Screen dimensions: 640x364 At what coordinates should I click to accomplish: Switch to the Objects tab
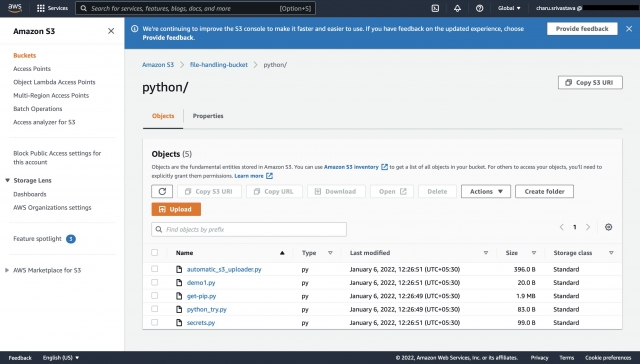163,116
